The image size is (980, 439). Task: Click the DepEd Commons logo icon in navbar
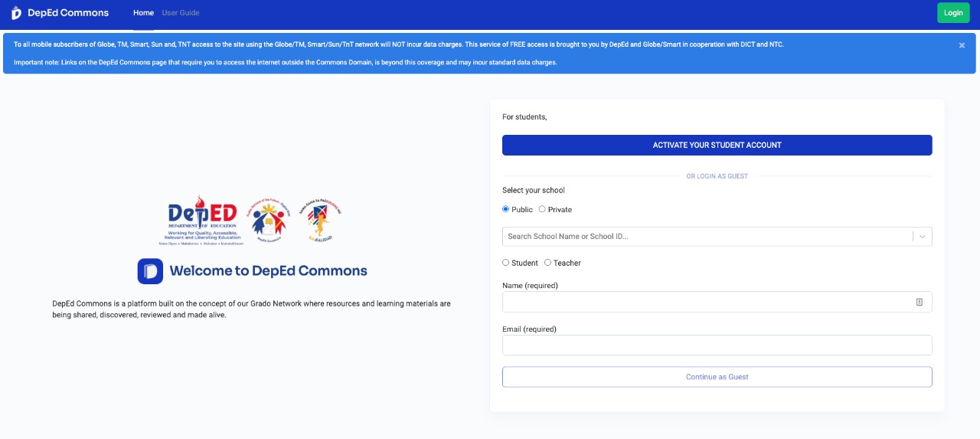tap(16, 13)
